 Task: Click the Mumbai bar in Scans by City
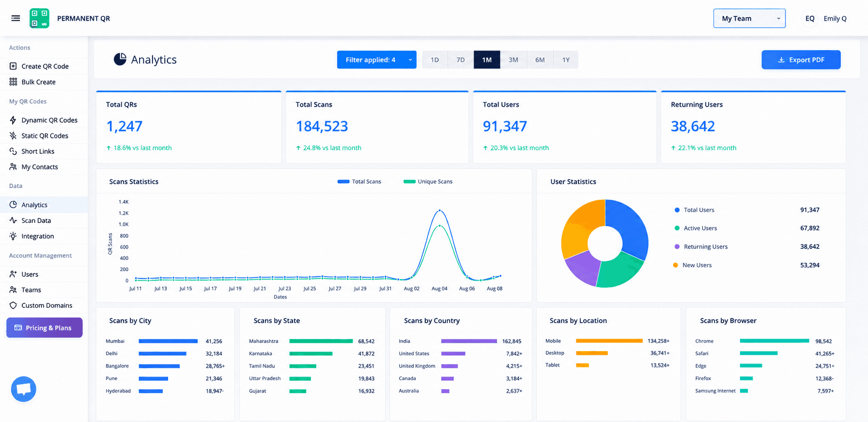(168, 341)
